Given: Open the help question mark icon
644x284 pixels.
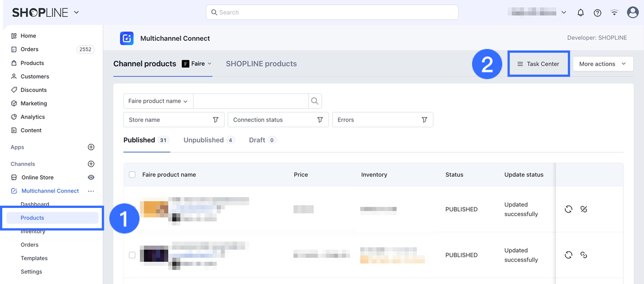Looking at the screenshot, I should (597, 13).
